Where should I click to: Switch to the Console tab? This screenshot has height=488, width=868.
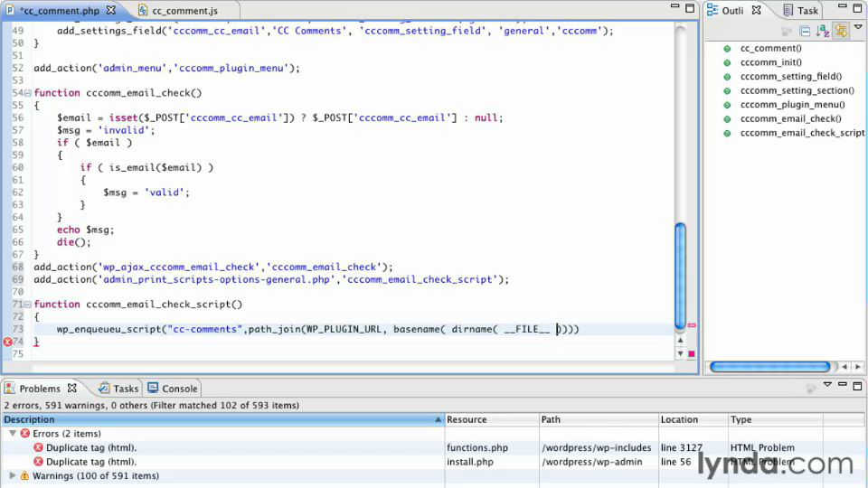(x=172, y=389)
